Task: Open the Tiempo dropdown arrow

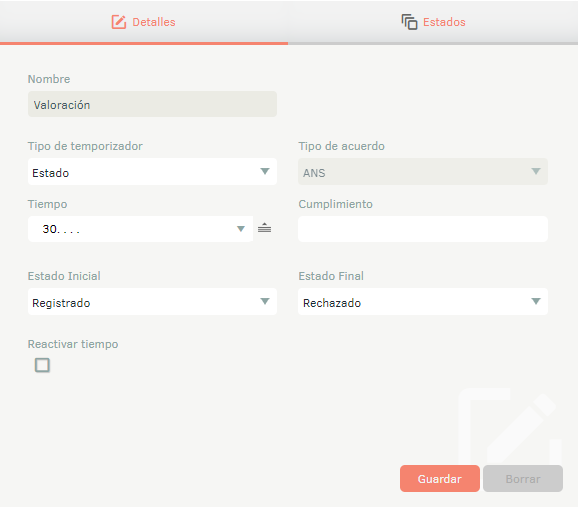Action: point(241,229)
